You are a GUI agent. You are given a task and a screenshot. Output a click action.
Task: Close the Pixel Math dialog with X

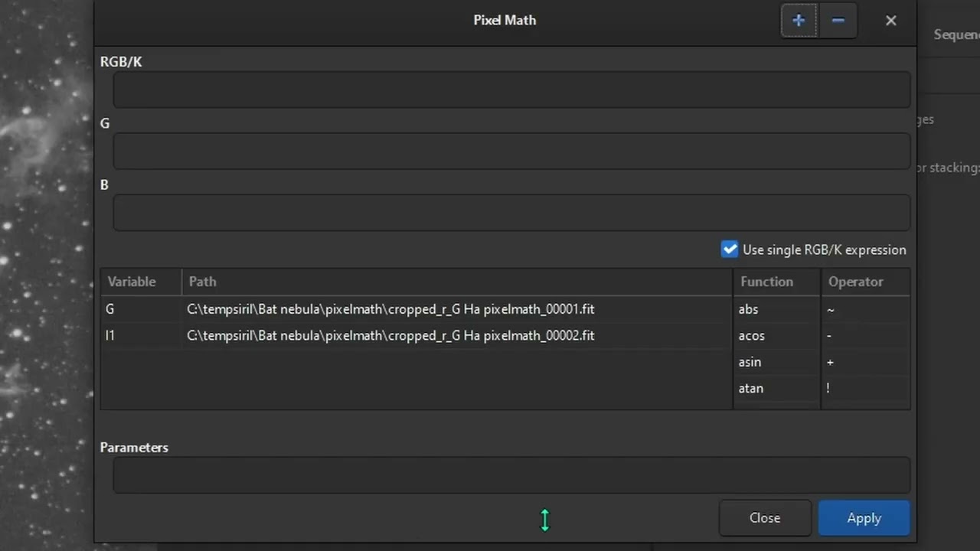890,21
